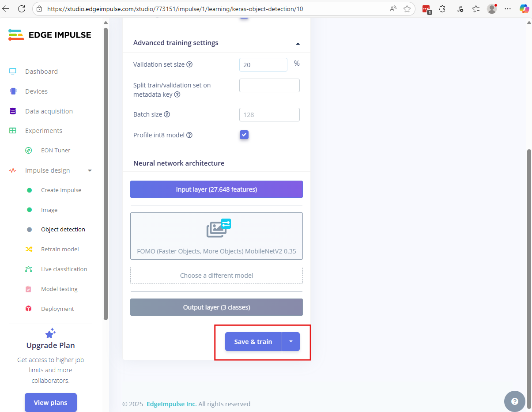Click the Validation set size input field
The width and height of the screenshot is (532, 412).
click(x=263, y=65)
